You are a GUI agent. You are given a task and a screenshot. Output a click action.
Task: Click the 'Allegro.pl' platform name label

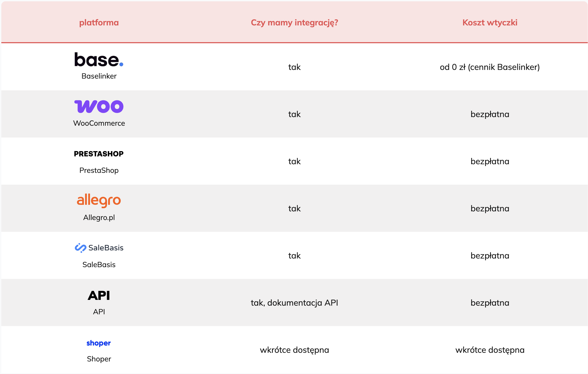point(99,217)
